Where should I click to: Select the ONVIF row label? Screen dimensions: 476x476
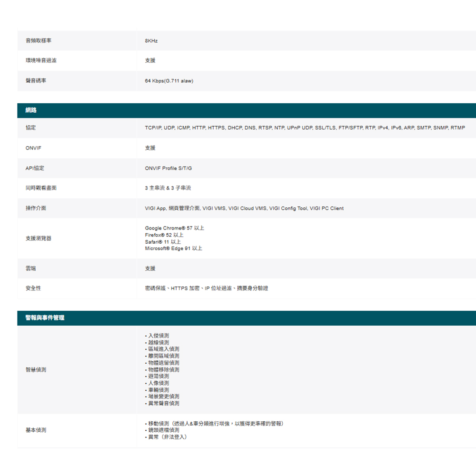[x=33, y=148]
